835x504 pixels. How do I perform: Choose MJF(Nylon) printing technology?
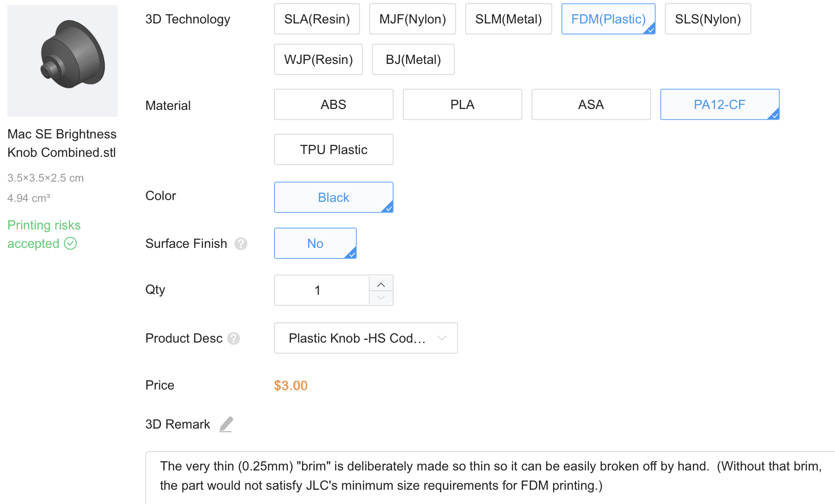click(412, 19)
